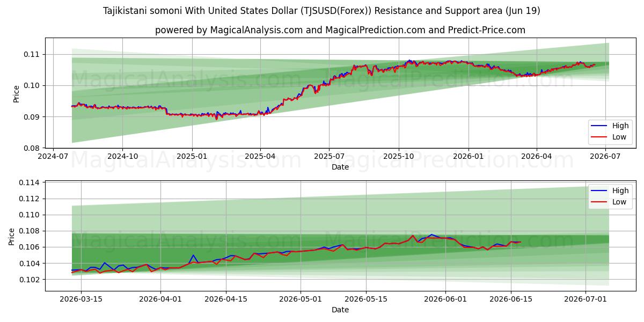
Task: Click the 0.114 y-axis tick on bottom chart
Action: (x=31, y=182)
